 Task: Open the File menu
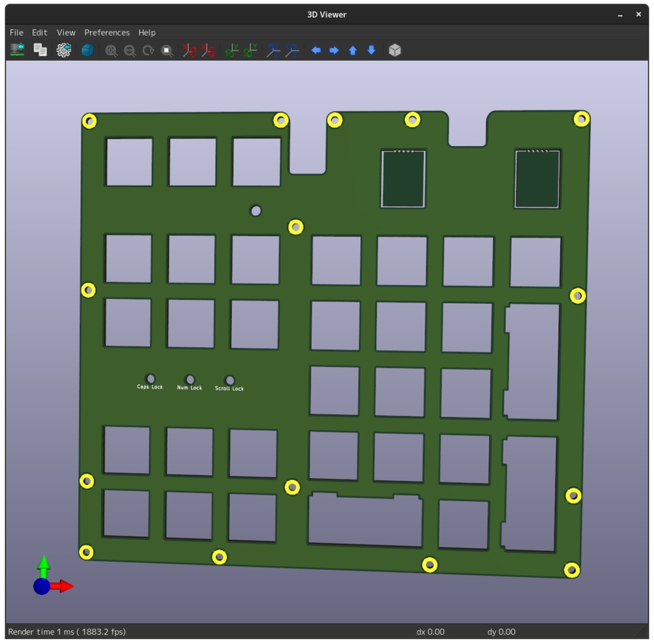pos(16,32)
